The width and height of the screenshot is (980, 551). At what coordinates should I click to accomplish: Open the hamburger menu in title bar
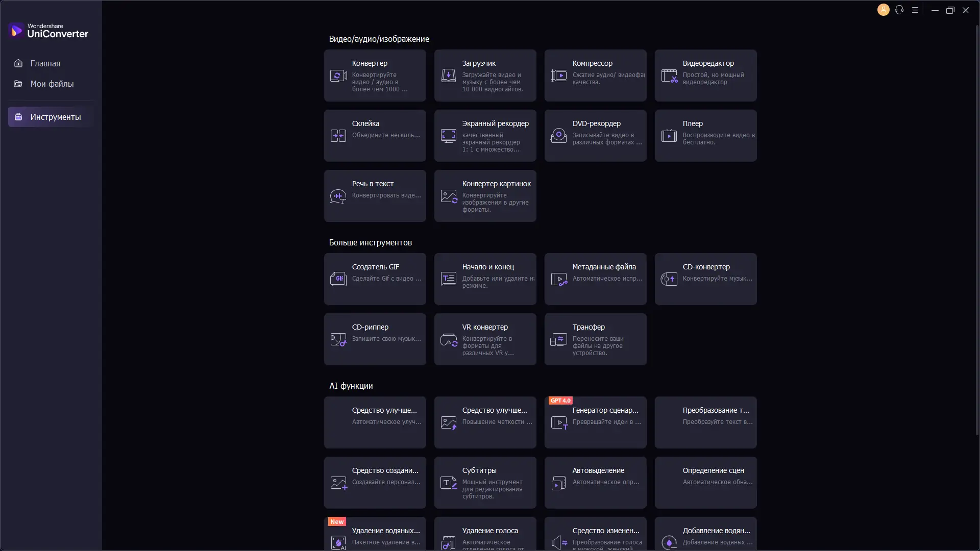pyautogui.click(x=915, y=10)
